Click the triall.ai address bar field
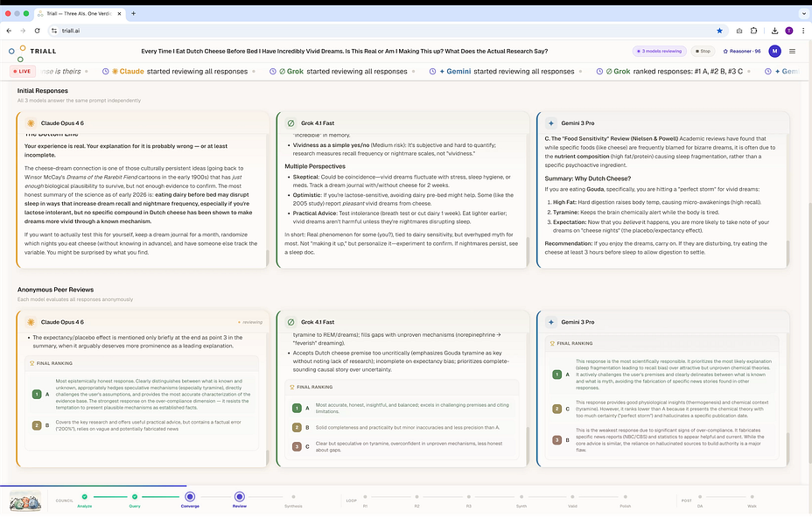The image size is (812, 525). (388, 31)
